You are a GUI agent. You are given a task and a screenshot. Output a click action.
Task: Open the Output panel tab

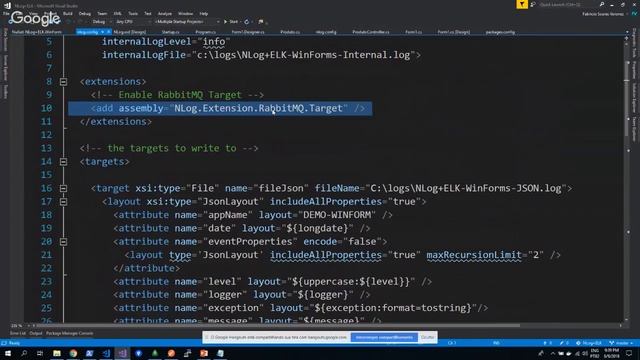pyautogui.click(x=36, y=333)
